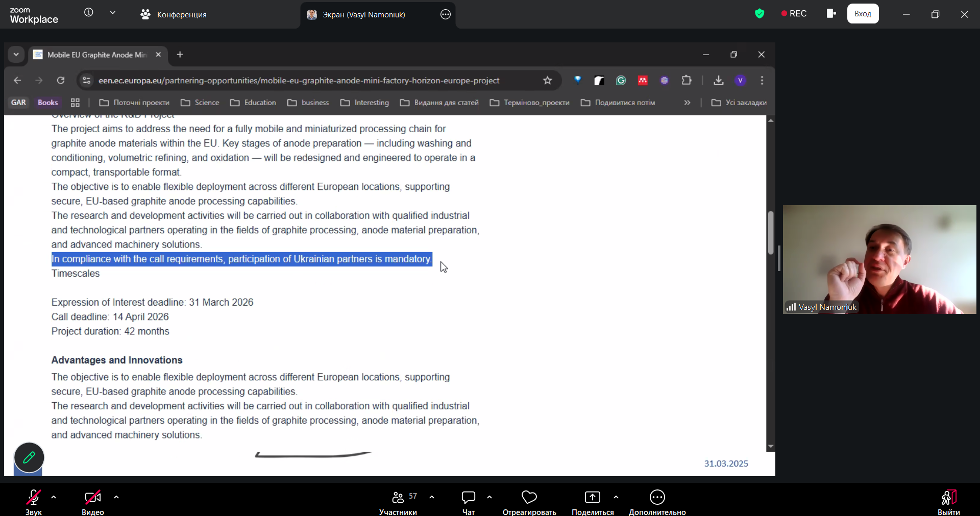This screenshot has height=516, width=980.
Task: Toggle the REC recording indicator
Action: tap(794, 14)
